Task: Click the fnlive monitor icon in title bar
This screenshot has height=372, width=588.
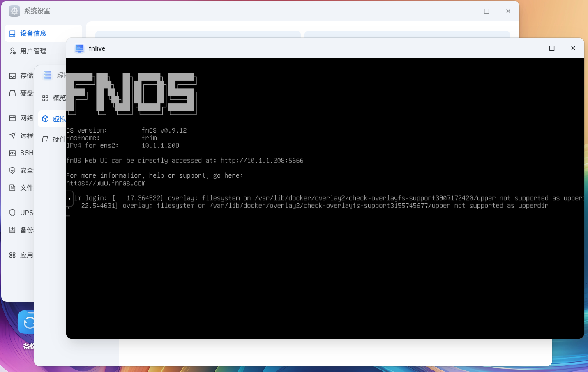Action: coord(79,48)
